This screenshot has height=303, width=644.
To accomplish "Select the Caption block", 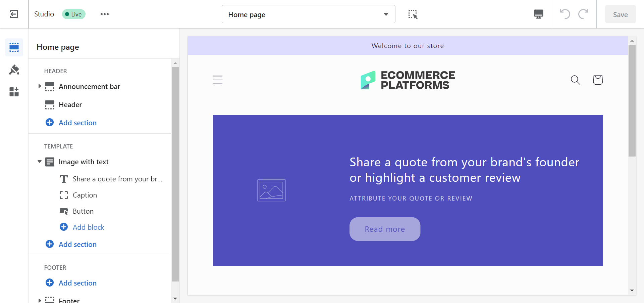I will point(85,195).
